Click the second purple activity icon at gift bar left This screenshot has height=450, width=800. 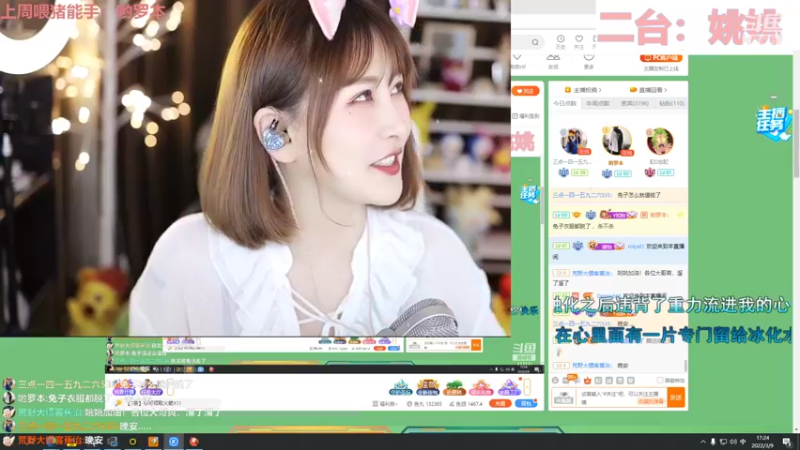(151, 388)
